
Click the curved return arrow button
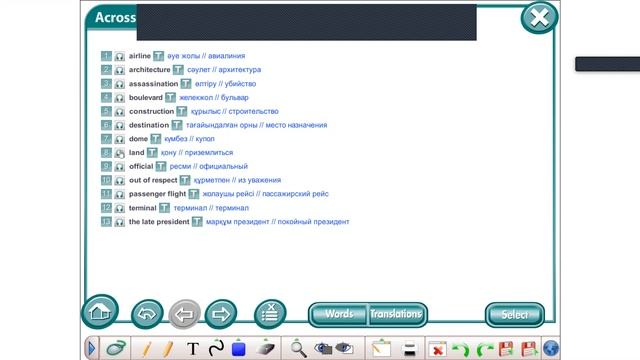(147, 314)
